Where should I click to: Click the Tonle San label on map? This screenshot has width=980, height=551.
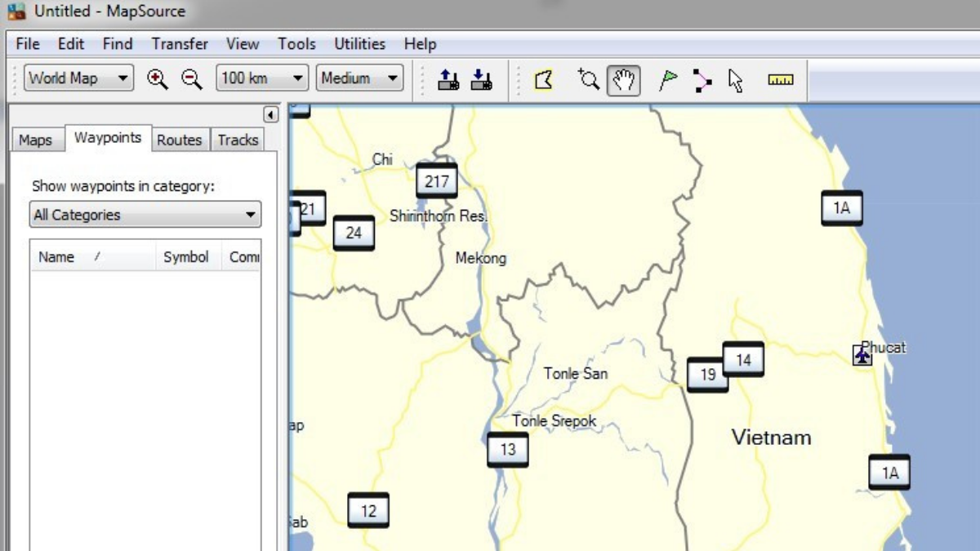pos(576,374)
